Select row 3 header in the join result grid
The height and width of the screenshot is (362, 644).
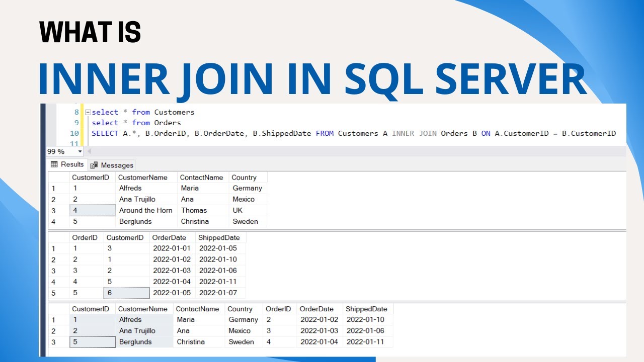(x=58, y=341)
